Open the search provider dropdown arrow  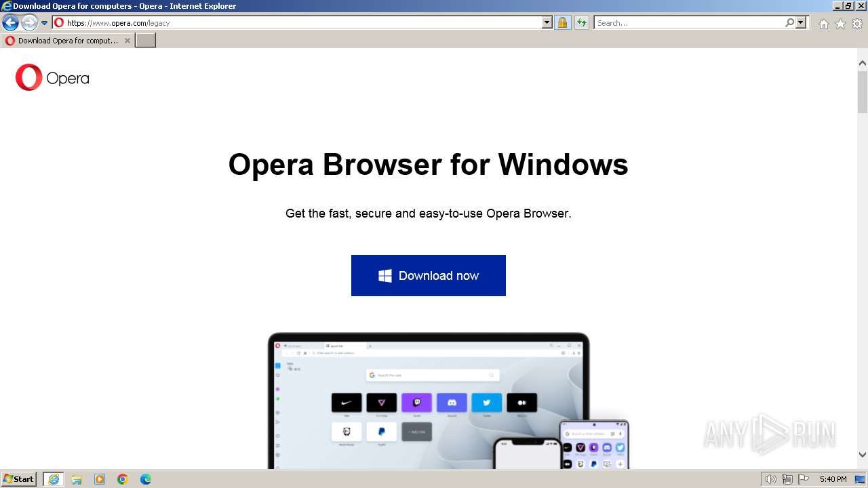801,22
